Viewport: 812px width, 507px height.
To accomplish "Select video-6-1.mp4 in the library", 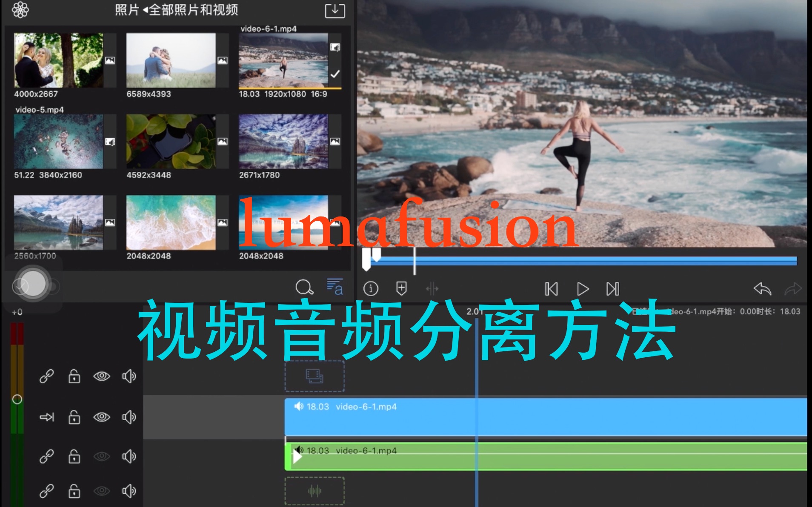I will tap(283, 60).
